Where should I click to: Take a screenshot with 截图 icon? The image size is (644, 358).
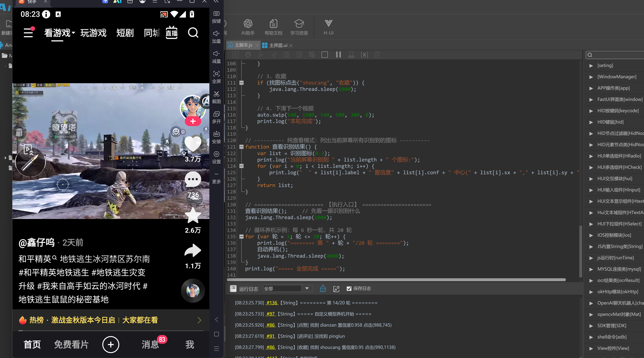(216, 97)
